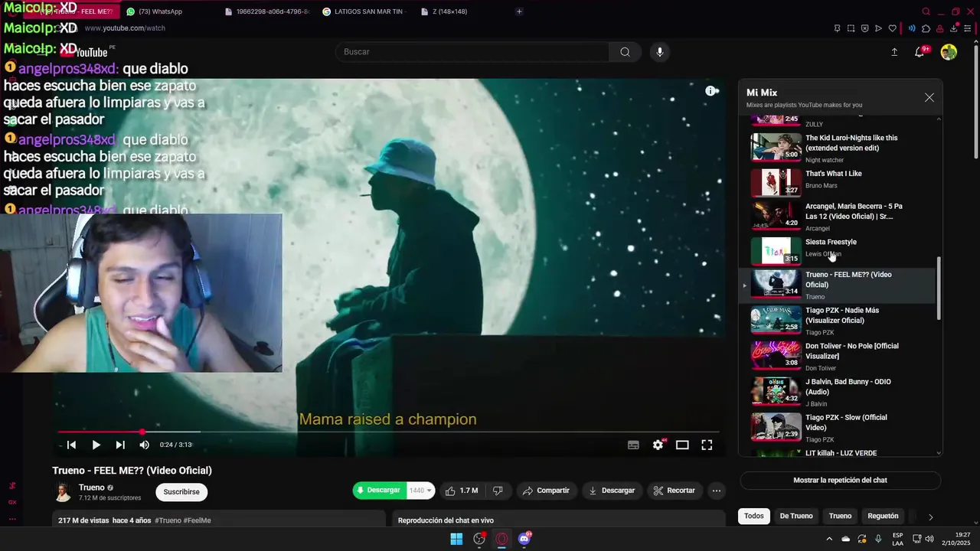Viewport: 980px width, 551px height.
Task: Click the grey Descargar download button
Action: point(612,491)
